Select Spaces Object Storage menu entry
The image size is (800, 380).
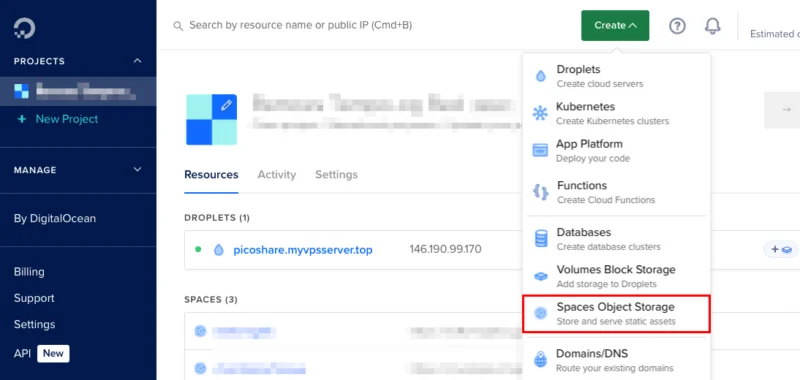(616, 314)
